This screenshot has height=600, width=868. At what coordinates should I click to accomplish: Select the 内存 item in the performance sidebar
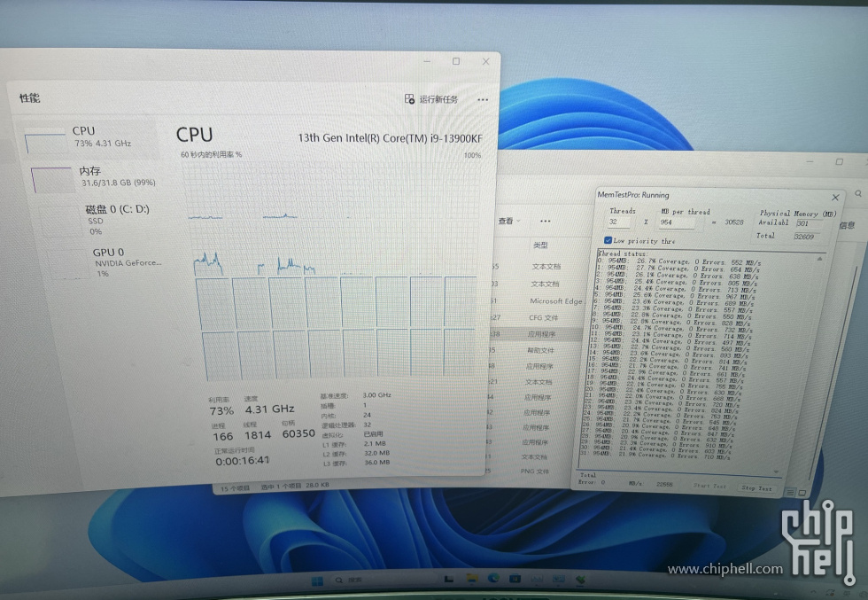(x=94, y=177)
